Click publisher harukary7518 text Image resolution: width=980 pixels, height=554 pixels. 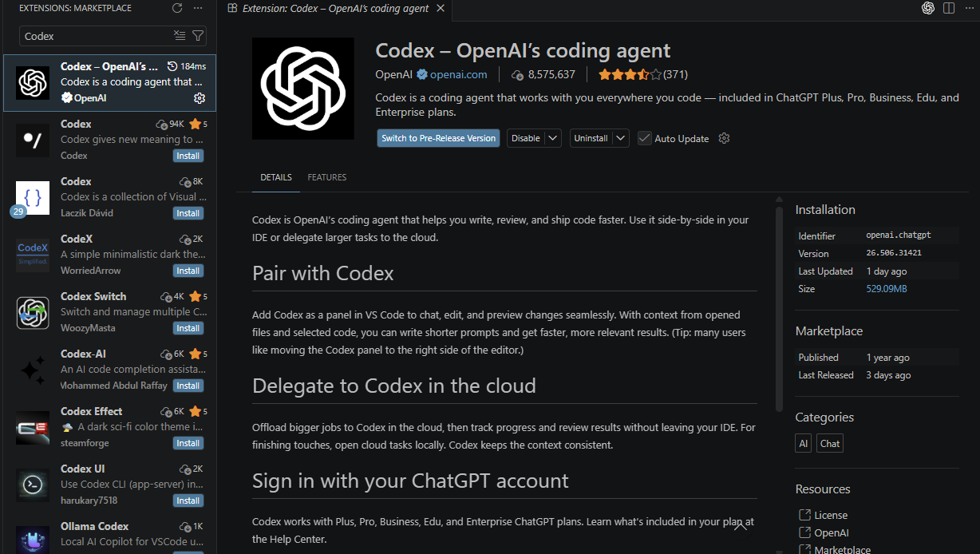click(89, 501)
